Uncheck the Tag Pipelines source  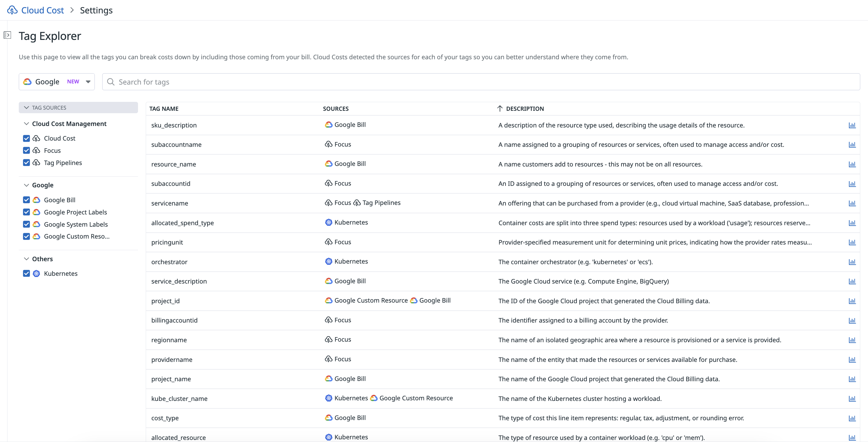(x=26, y=163)
